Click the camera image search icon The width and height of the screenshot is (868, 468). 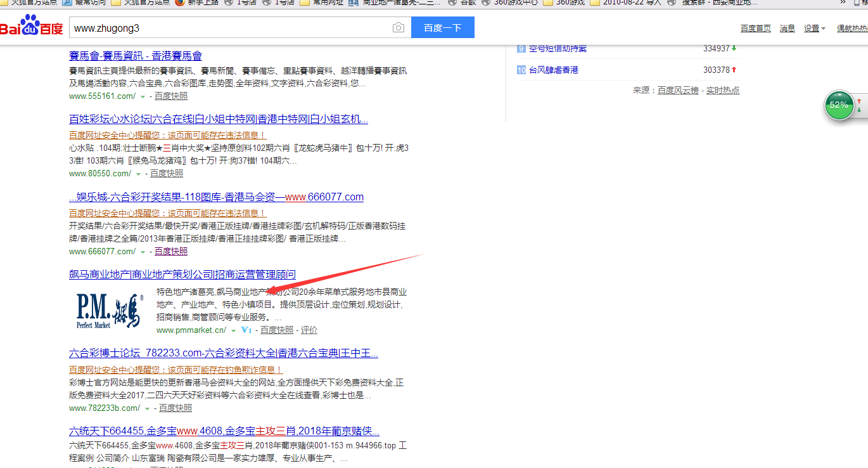[x=398, y=28]
